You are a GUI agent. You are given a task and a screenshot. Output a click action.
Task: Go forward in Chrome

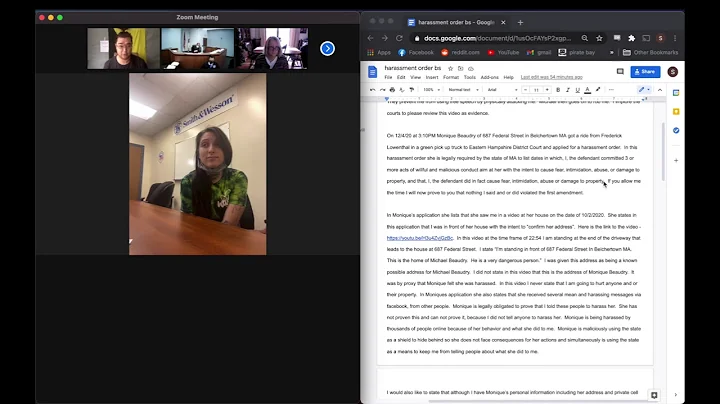point(385,38)
